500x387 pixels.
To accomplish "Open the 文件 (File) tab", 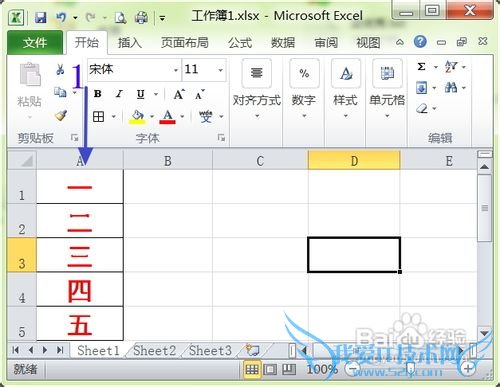I will tap(35, 43).
